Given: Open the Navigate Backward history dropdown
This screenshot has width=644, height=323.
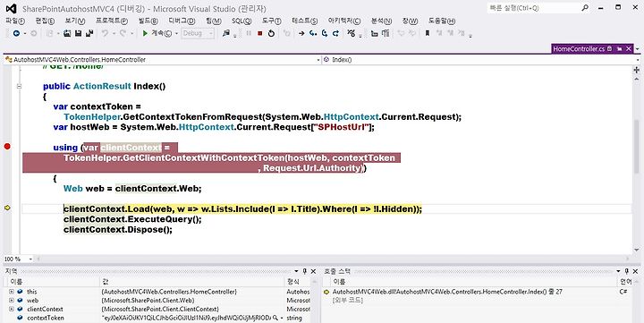Looking at the screenshot, I should click(24, 34).
